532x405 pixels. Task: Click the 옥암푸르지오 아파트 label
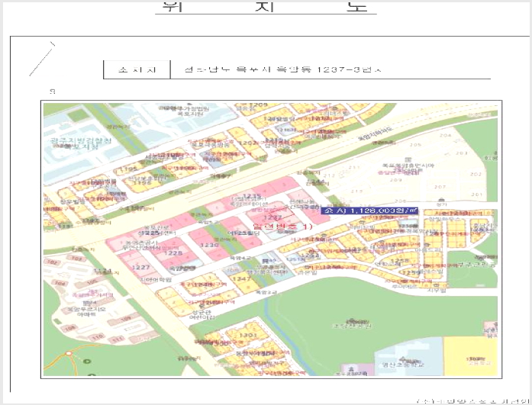point(85,312)
